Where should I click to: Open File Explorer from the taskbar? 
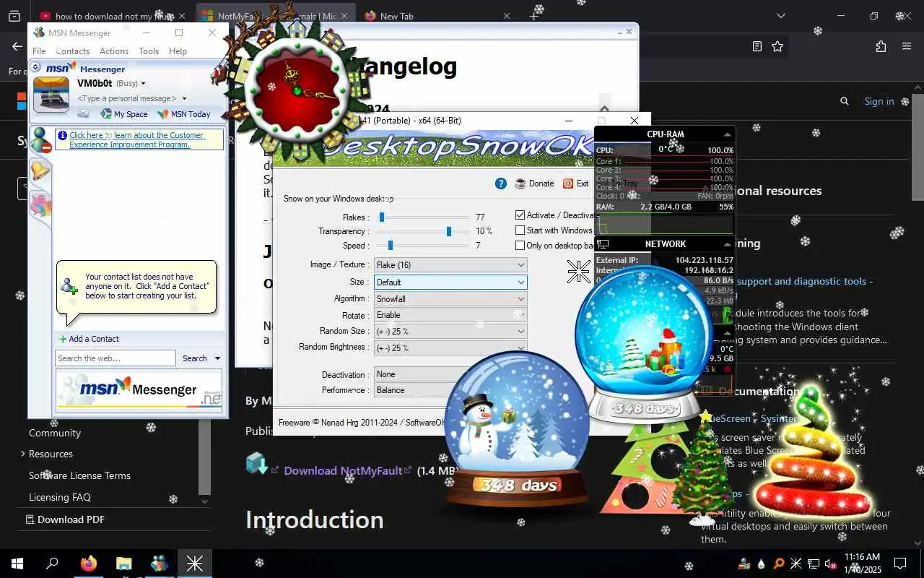[123, 564]
